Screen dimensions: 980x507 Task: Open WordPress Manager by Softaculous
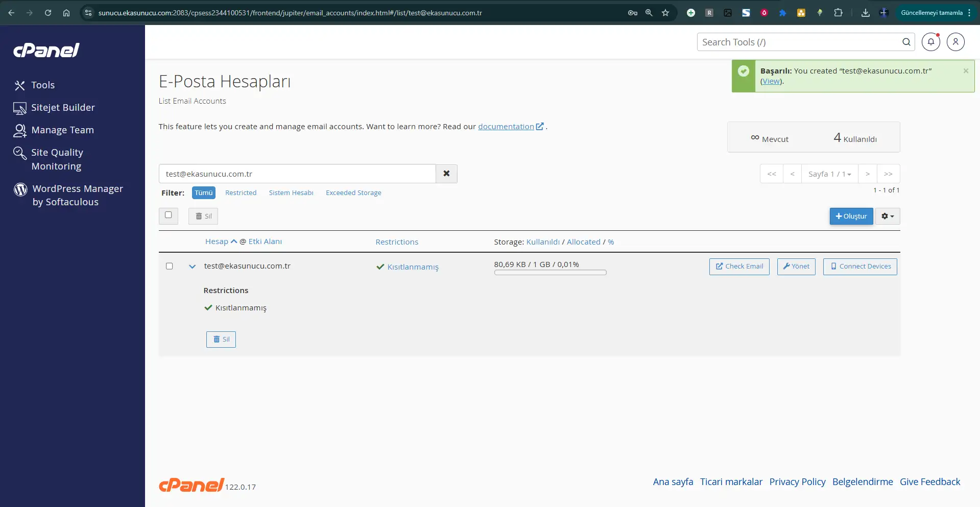[x=68, y=195]
